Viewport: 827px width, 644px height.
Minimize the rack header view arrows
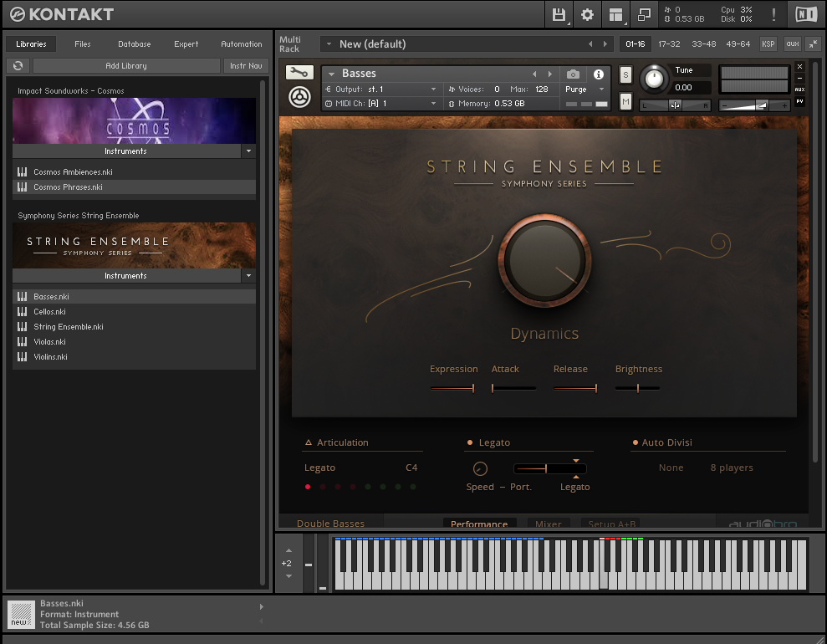coord(814,44)
